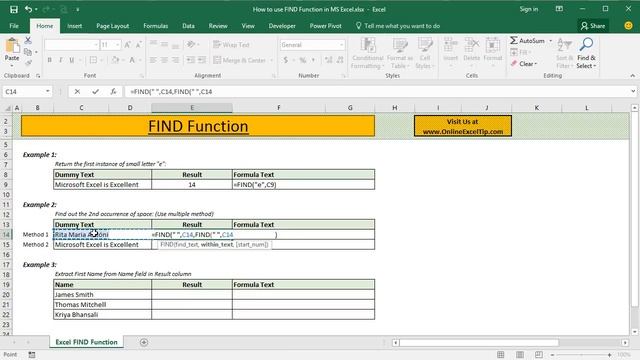Click the Sign in link

click(529, 9)
